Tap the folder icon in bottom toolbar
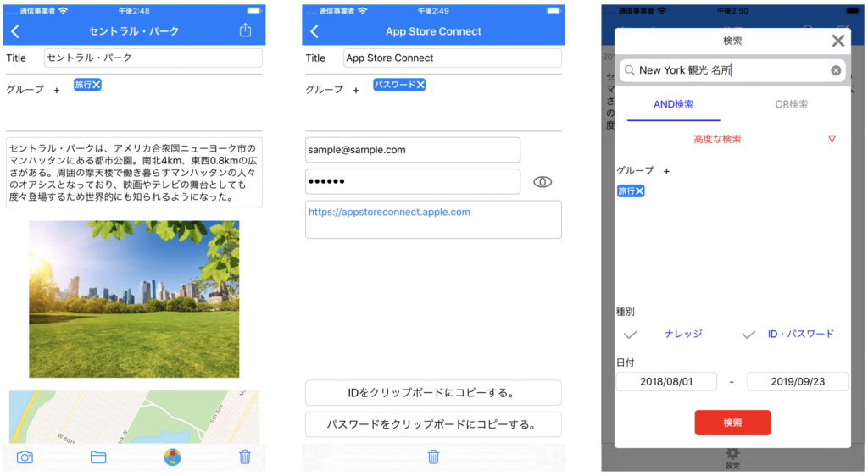 pos(98,457)
